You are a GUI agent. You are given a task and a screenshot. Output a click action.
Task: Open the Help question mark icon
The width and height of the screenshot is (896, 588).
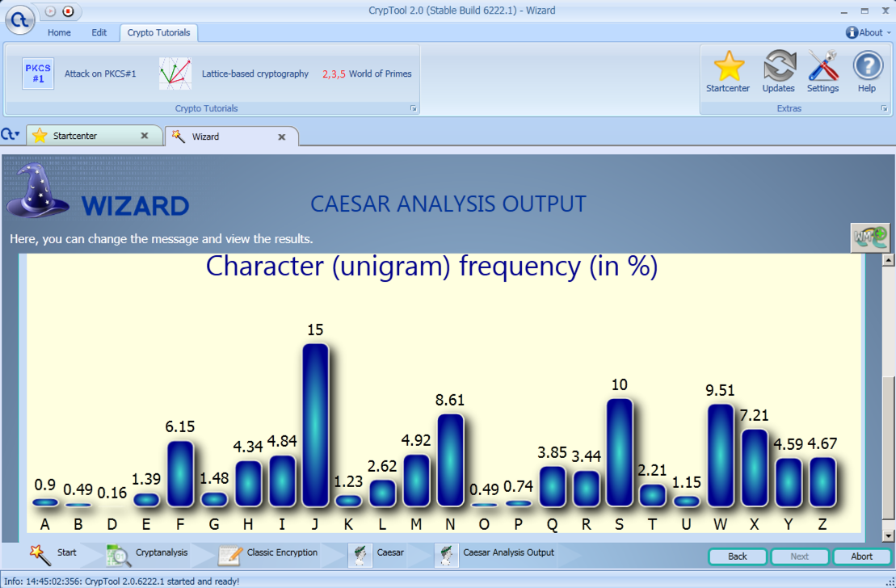tap(868, 65)
